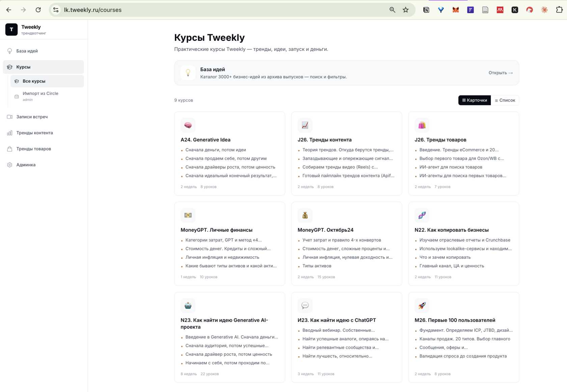The image size is (567, 392).
Task: Click the browser address bar URL
Action: point(93,10)
